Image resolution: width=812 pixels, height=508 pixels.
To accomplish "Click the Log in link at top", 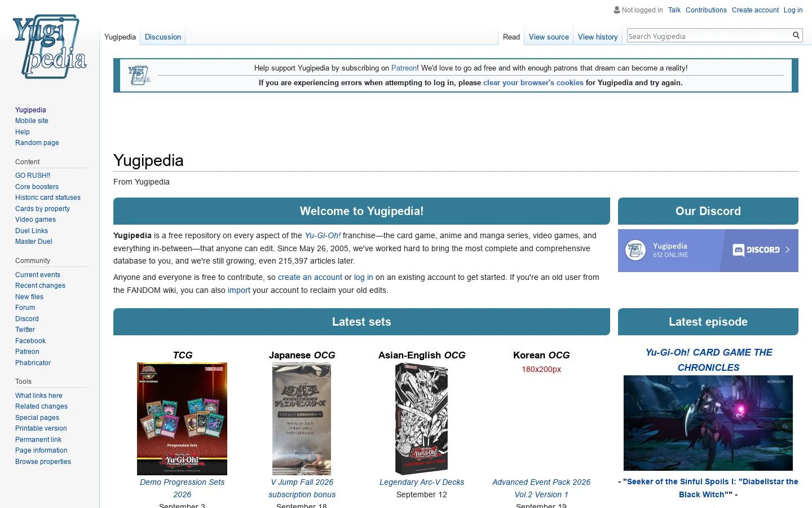I will pos(793,10).
